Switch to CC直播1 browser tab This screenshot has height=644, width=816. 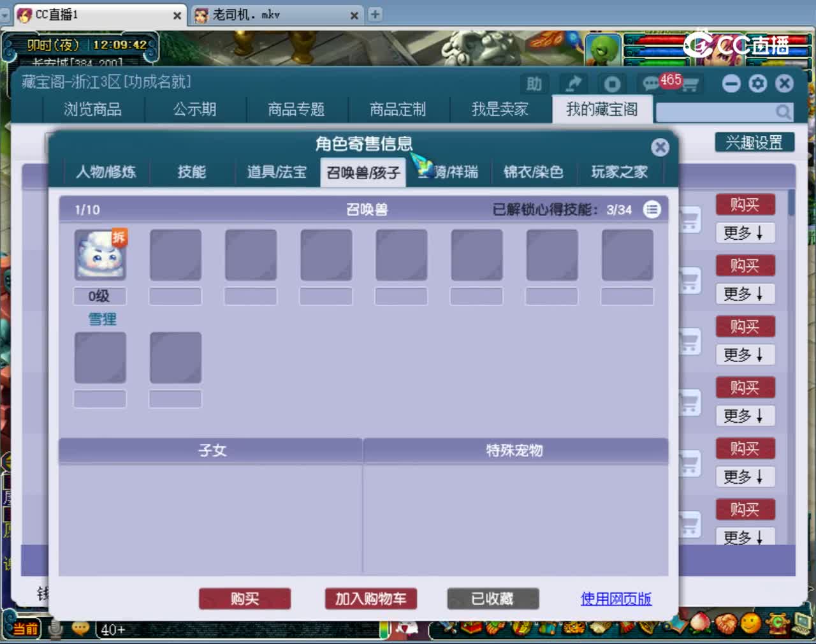(100, 15)
